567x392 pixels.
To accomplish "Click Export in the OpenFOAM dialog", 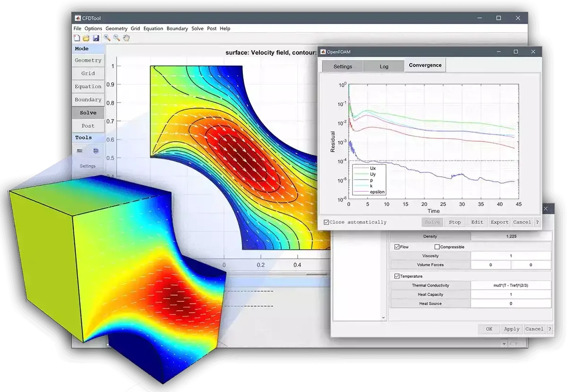I will [x=499, y=222].
